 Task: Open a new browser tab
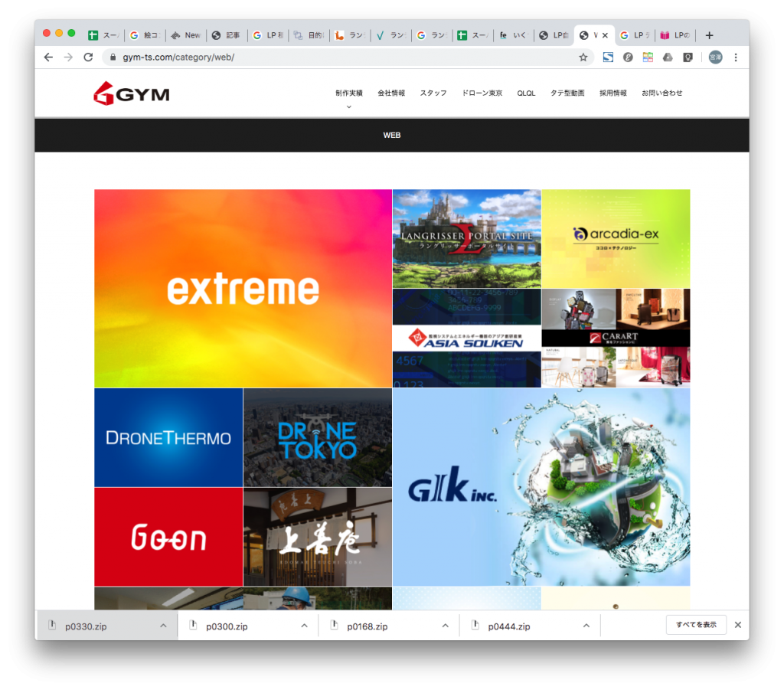click(709, 35)
